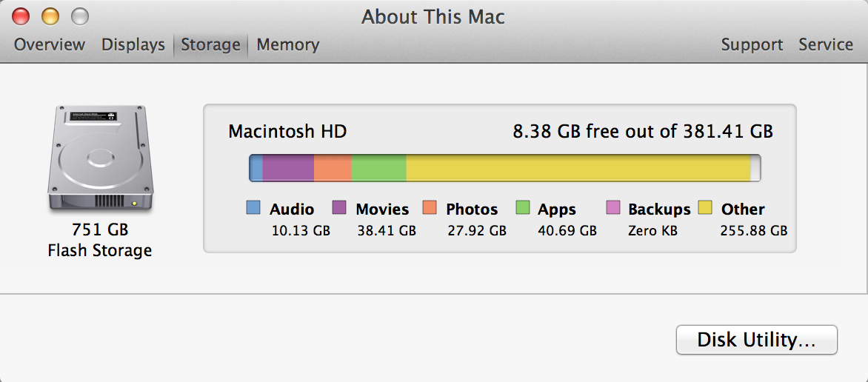
Task: Click the hard drive icon
Action: pyautogui.click(x=101, y=159)
